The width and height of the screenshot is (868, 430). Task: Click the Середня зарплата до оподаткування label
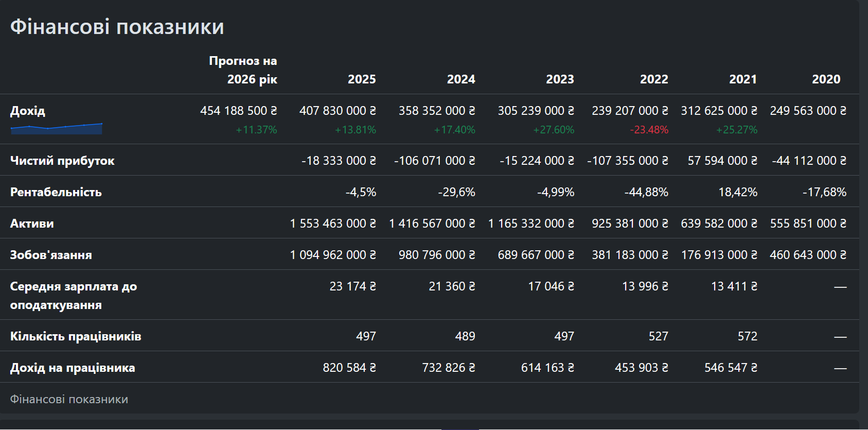pos(74,296)
